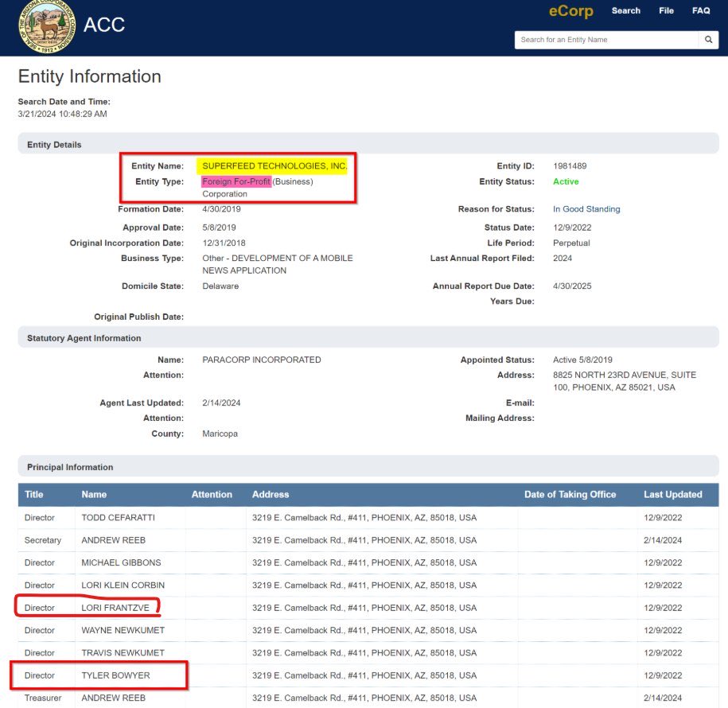Sort by Last Updated column header
The width and height of the screenshot is (728, 708).
point(672,495)
